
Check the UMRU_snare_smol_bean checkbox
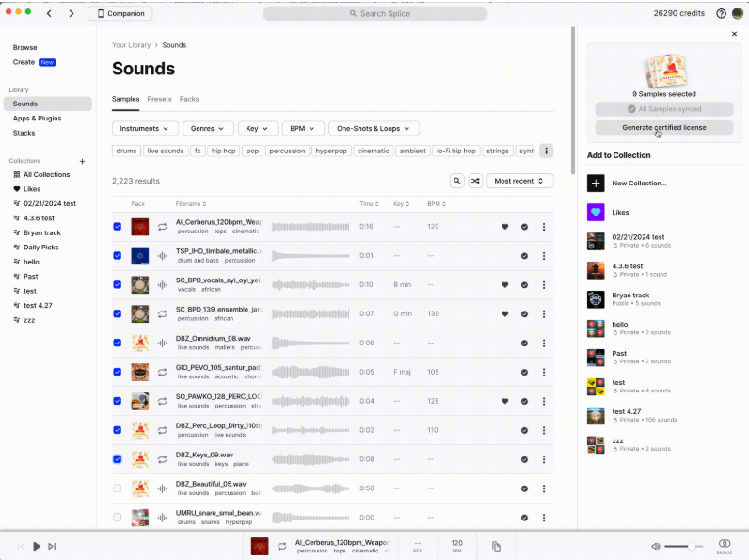[x=117, y=518]
